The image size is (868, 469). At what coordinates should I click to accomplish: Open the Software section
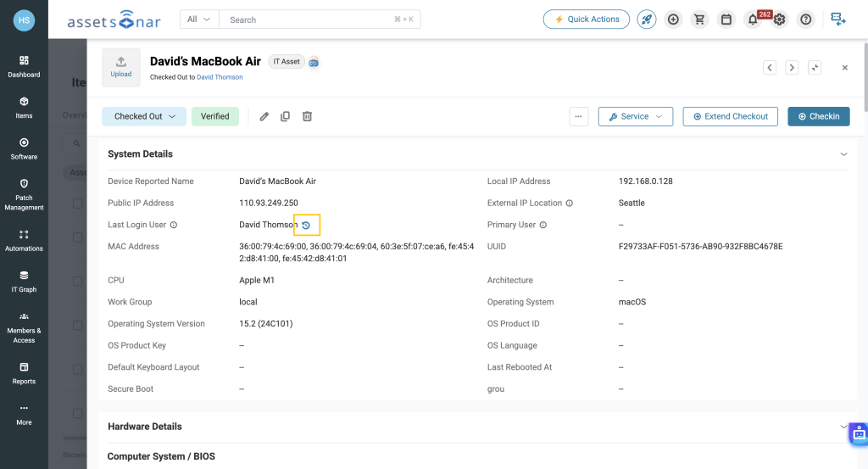coord(24,148)
